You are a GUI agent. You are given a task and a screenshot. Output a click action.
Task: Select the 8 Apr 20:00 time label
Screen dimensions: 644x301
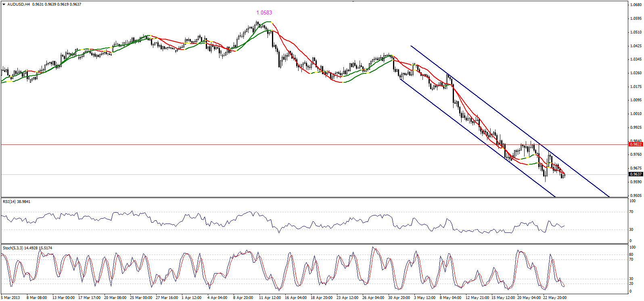[243, 298]
